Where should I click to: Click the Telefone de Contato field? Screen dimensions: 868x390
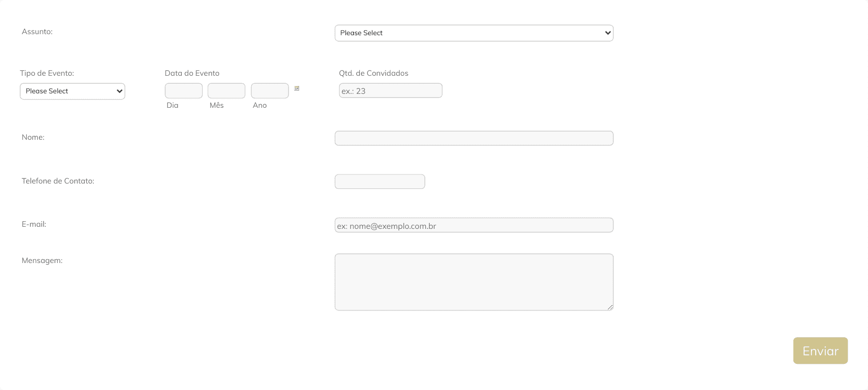tap(380, 181)
